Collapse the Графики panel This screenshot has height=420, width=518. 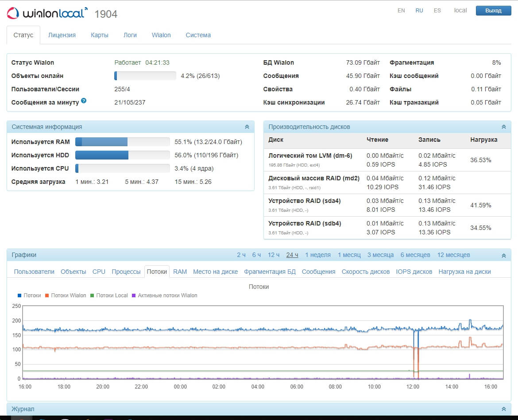tap(503, 255)
